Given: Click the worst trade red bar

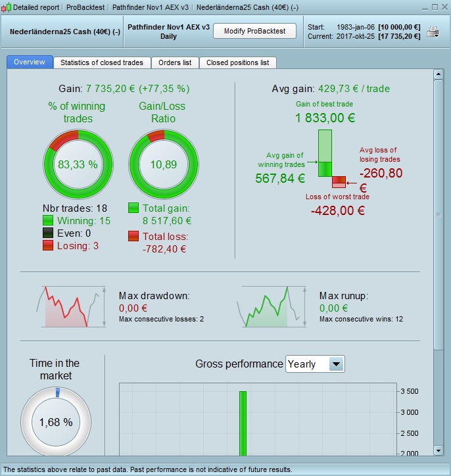Looking at the screenshot, I should coord(339,182).
